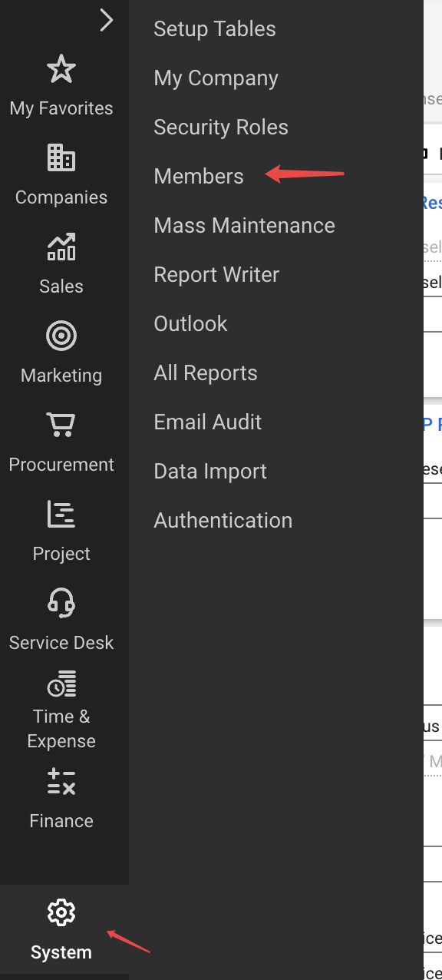Launch the Report Writer

pyautogui.click(x=216, y=274)
